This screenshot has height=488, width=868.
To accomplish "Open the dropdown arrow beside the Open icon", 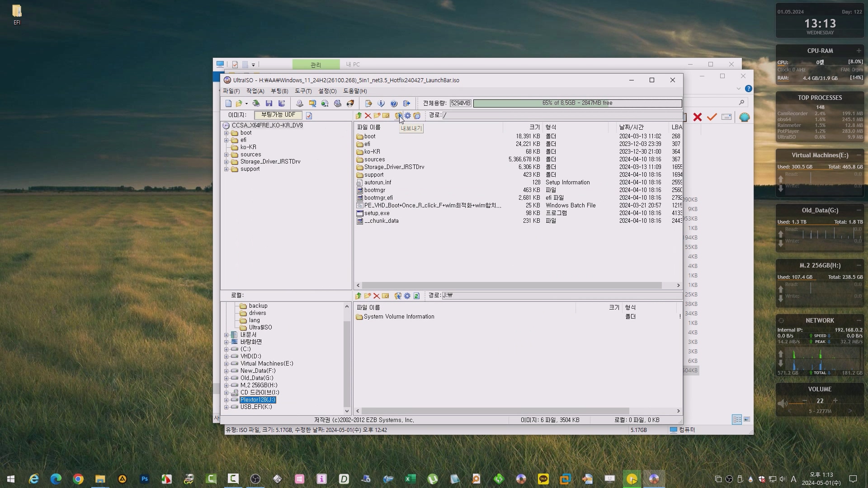I will coord(246,103).
